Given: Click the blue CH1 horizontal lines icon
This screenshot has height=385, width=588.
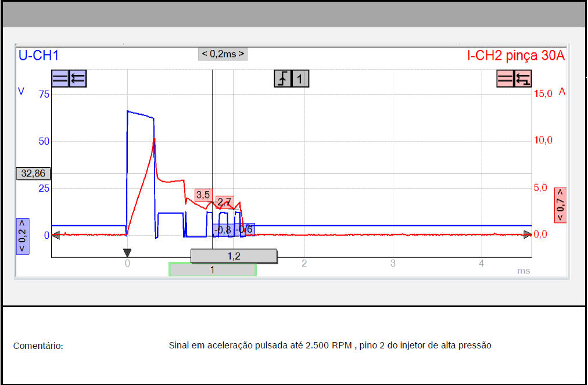Looking at the screenshot, I should coord(60,78).
